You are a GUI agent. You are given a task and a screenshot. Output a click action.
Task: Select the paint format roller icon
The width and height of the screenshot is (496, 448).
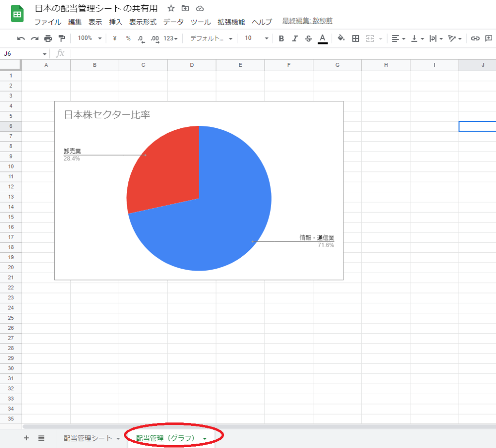pos(62,38)
